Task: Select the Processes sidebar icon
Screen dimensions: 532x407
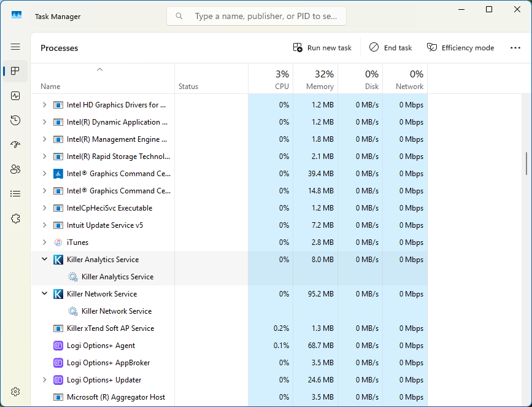Action: tap(15, 71)
